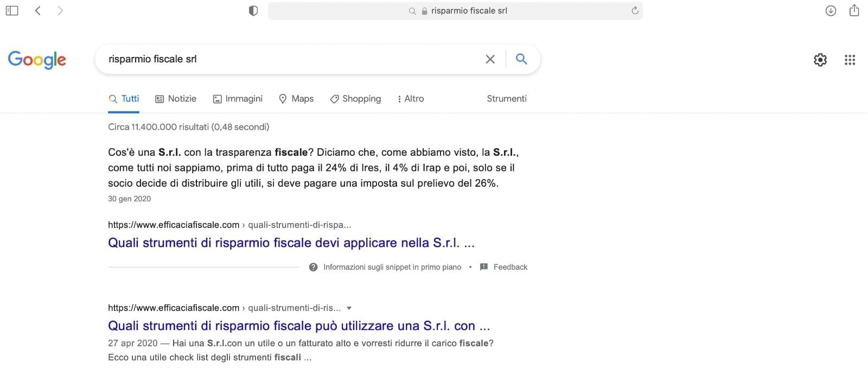868x381 pixels.
Task: Click the Safari address bar field
Action: [x=455, y=11]
